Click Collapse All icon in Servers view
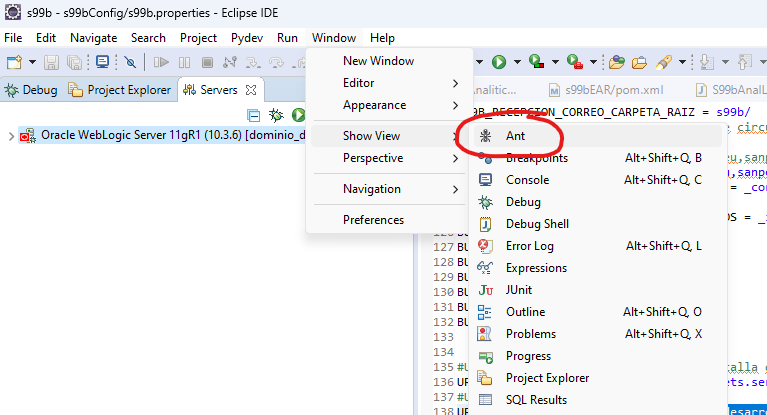767x415 pixels. (253, 115)
